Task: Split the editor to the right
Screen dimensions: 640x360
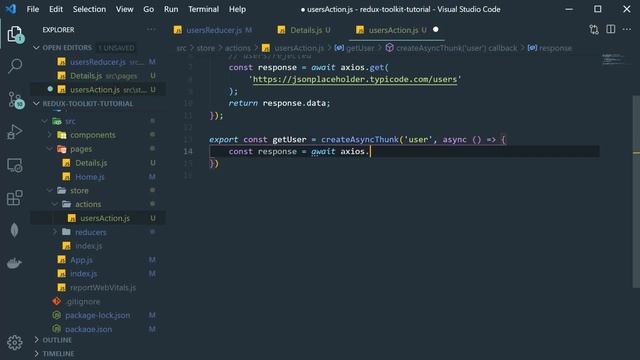Action: pyautogui.click(x=611, y=29)
